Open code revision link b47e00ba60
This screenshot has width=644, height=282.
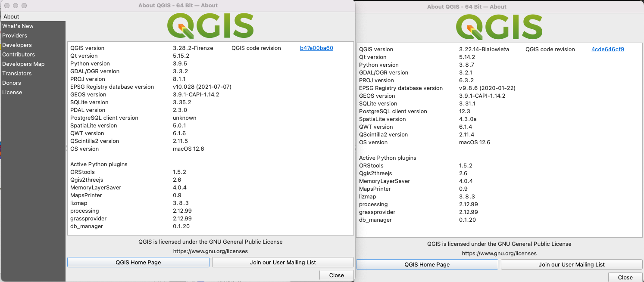tap(317, 48)
